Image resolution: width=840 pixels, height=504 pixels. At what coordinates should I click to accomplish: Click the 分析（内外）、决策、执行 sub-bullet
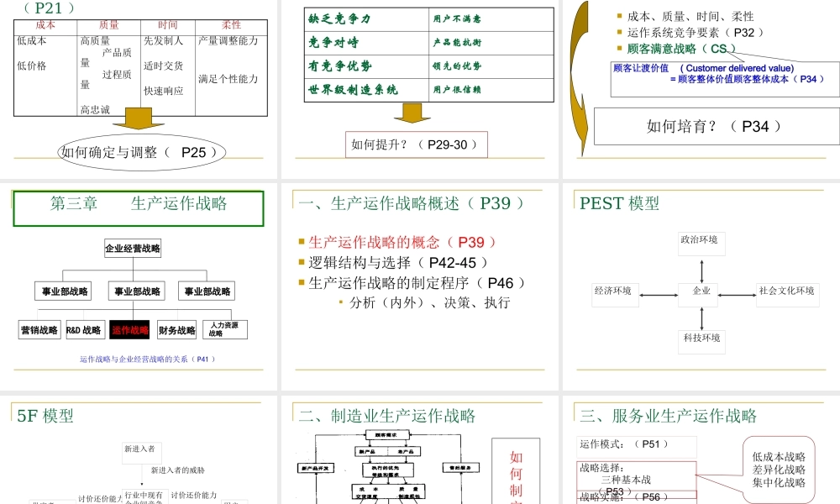(x=429, y=302)
